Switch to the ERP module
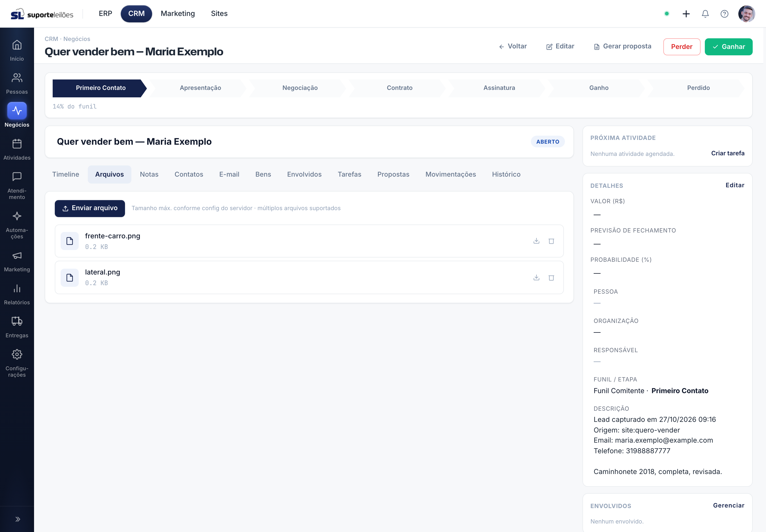The width and height of the screenshot is (766, 532). point(105,14)
